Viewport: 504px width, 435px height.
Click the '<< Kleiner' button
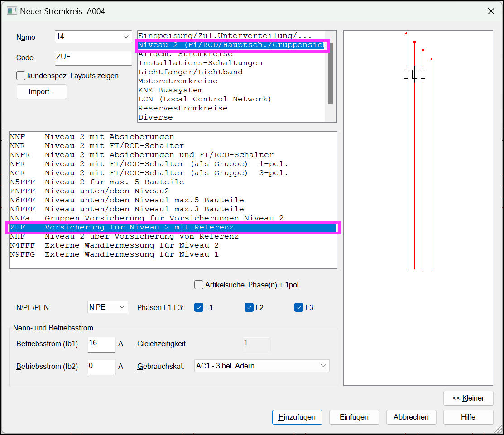coord(468,398)
